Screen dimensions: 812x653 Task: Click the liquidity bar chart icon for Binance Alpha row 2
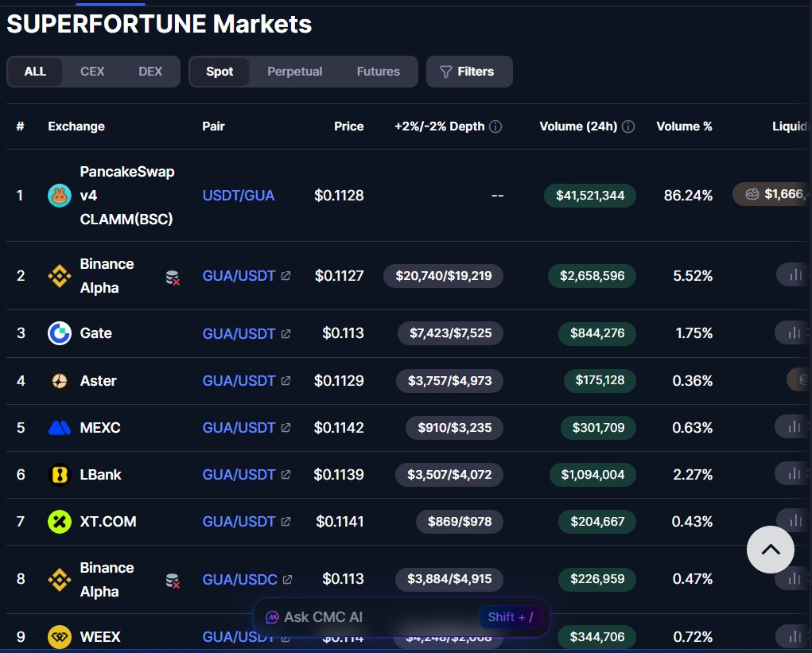pos(795,274)
